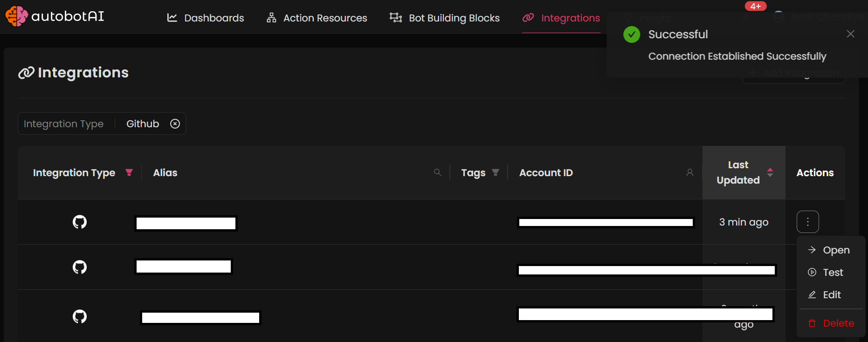Click the '3 min ago' cell
The height and width of the screenshot is (342, 868).
tap(744, 222)
